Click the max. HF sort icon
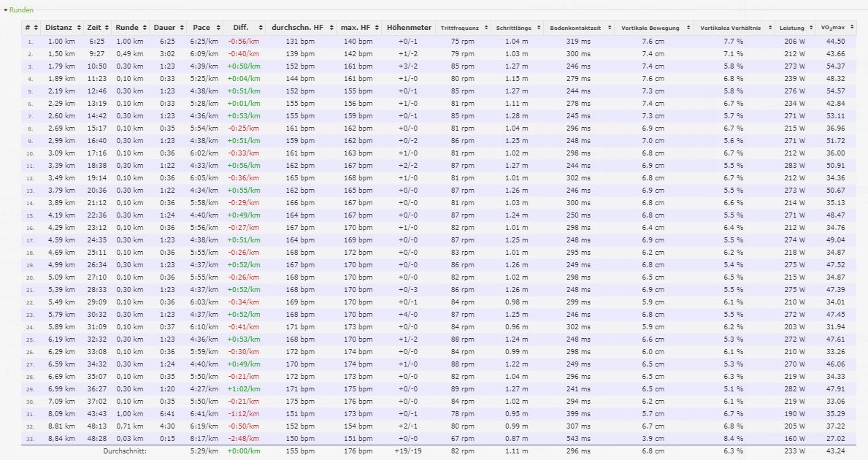868x460 pixels. (377, 28)
